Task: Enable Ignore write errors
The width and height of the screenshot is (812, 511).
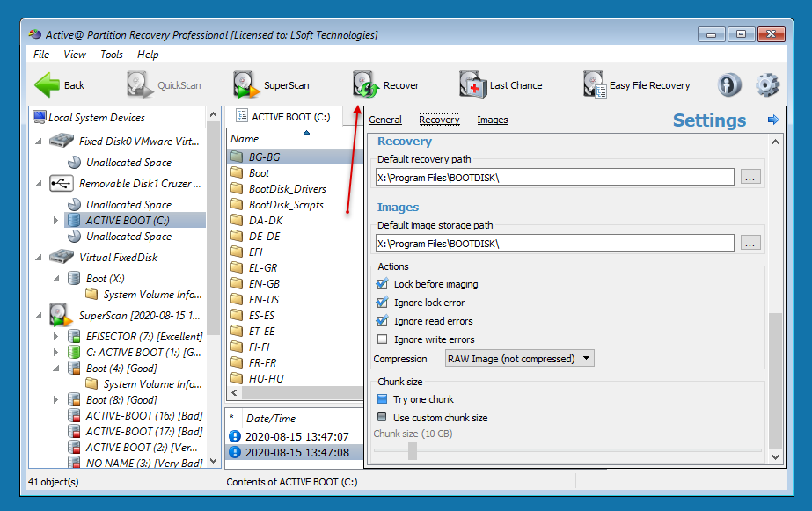Action: [382, 339]
